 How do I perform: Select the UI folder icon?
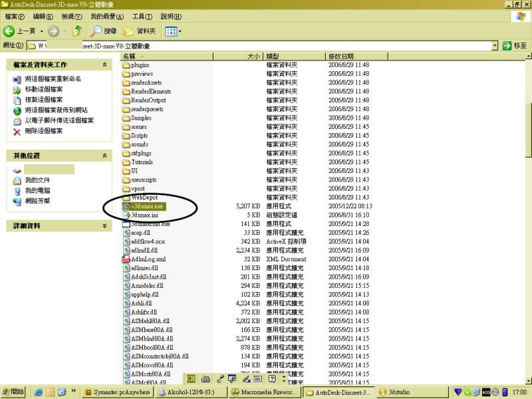(x=126, y=171)
